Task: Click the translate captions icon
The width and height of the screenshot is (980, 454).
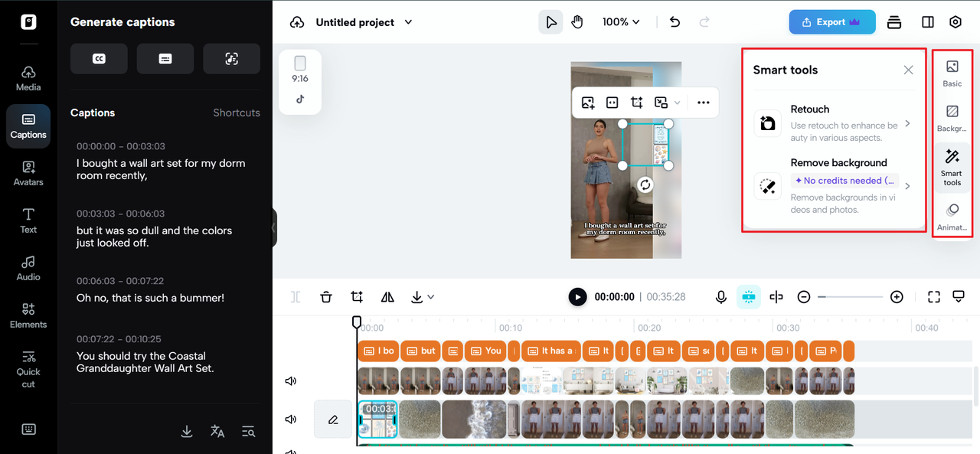Action: [217, 431]
